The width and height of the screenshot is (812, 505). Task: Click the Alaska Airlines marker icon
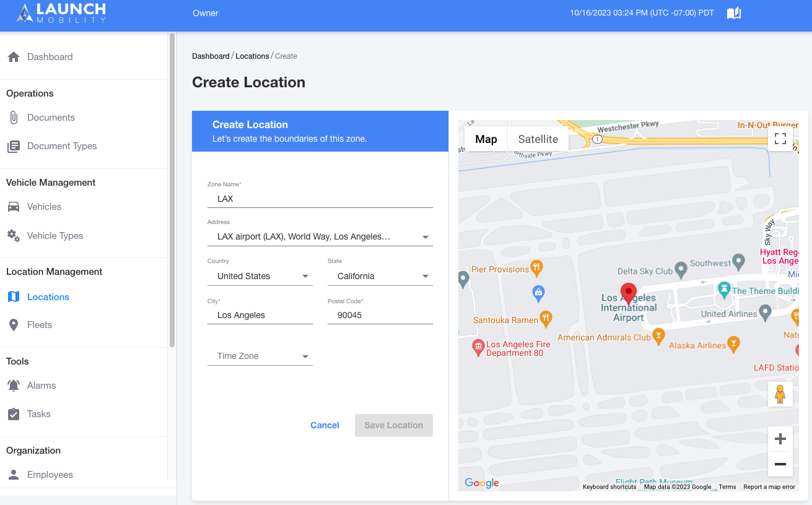point(733,344)
